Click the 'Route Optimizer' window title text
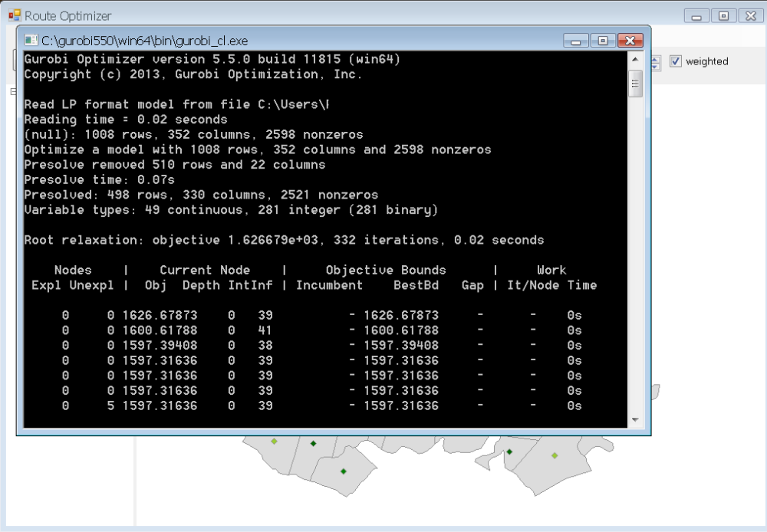The height and width of the screenshot is (532, 767). [68, 16]
